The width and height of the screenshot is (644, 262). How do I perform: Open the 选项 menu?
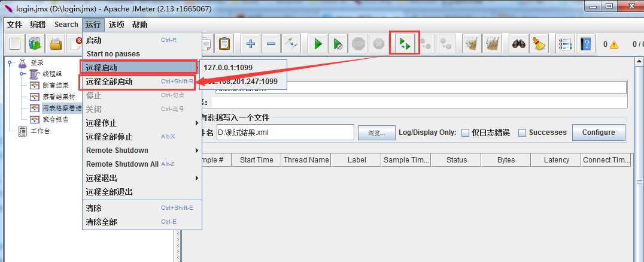pyautogui.click(x=116, y=25)
